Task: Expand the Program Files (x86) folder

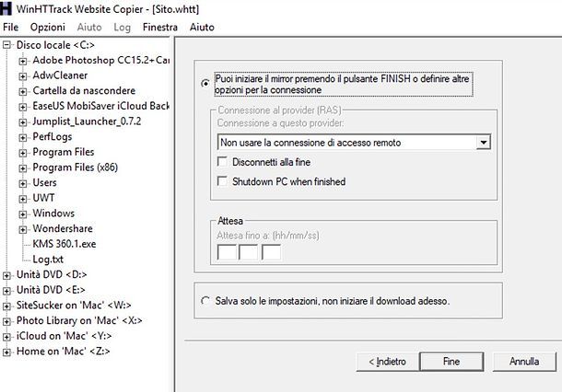Action: click(x=23, y=167)
